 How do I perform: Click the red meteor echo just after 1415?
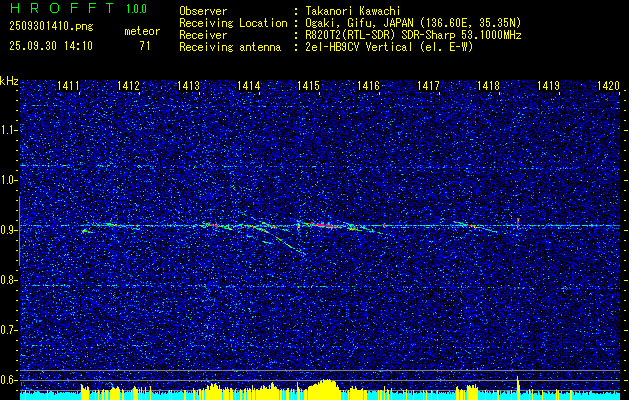point(323,225)
